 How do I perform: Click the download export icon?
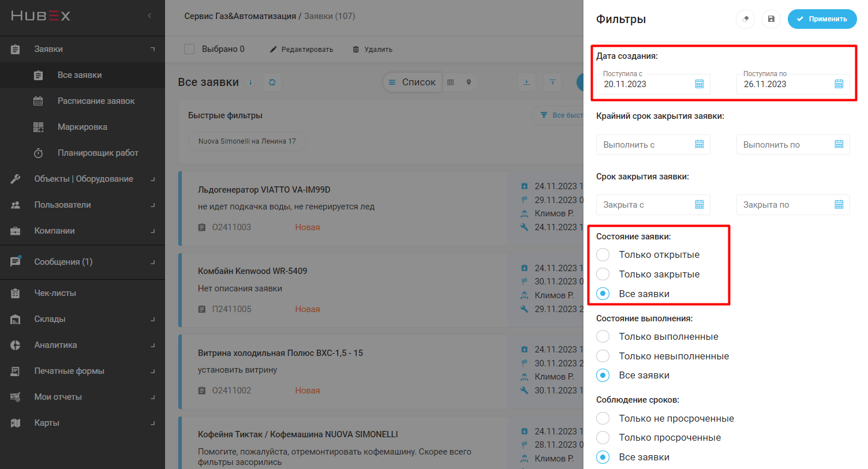tap(526, 82)
